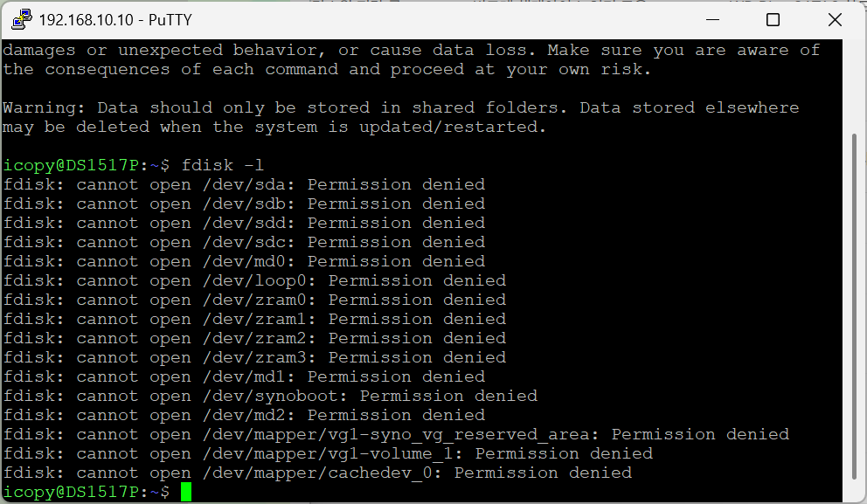
Task: Click the /dev/zram3 error line
Action: click(x=255, y=357)
